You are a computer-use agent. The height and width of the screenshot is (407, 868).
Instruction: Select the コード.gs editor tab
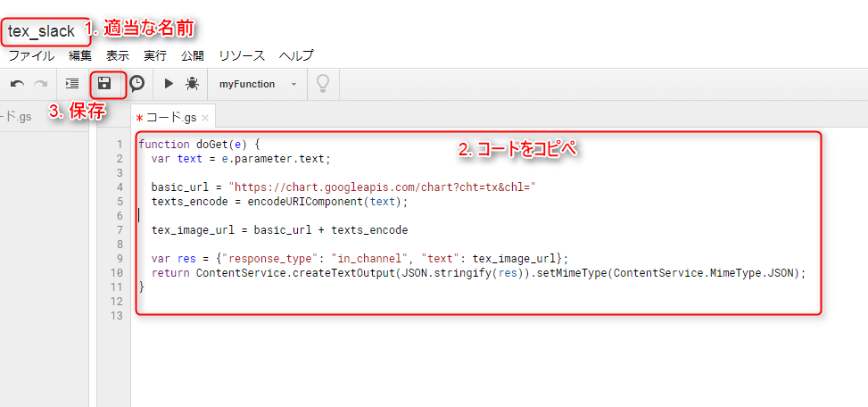(x=171, y=118)
